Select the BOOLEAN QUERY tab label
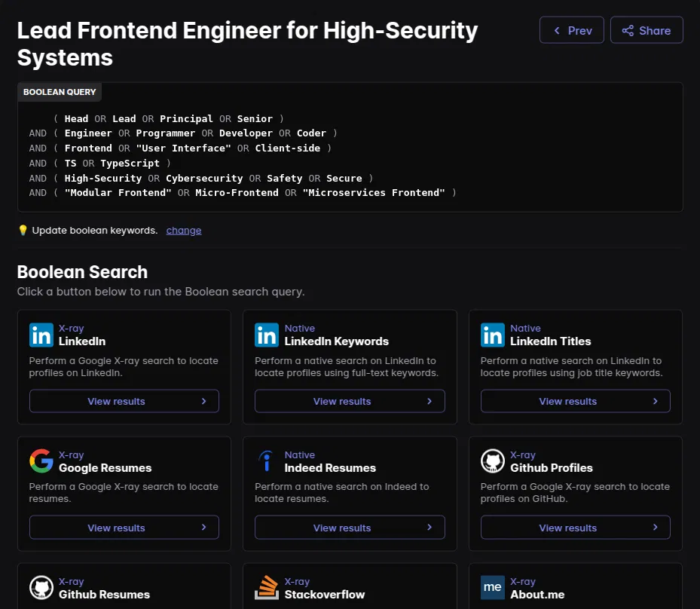The height and width of the screenshot is (609, 700). [x=59, y=92]
